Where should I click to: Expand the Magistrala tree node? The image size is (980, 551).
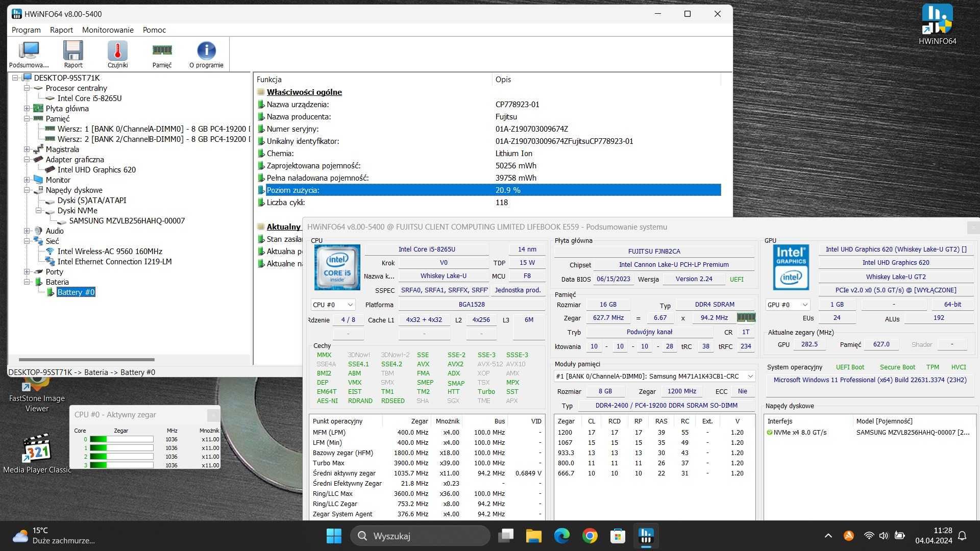pyautogui.click(x=27, y=149)
